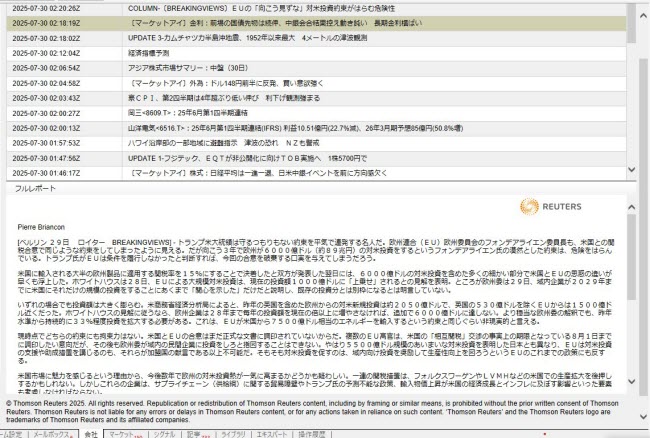Switch to the 操作履歴 tab
The width and height of the screenshot is (650, 438).
(x=312, y=434)
